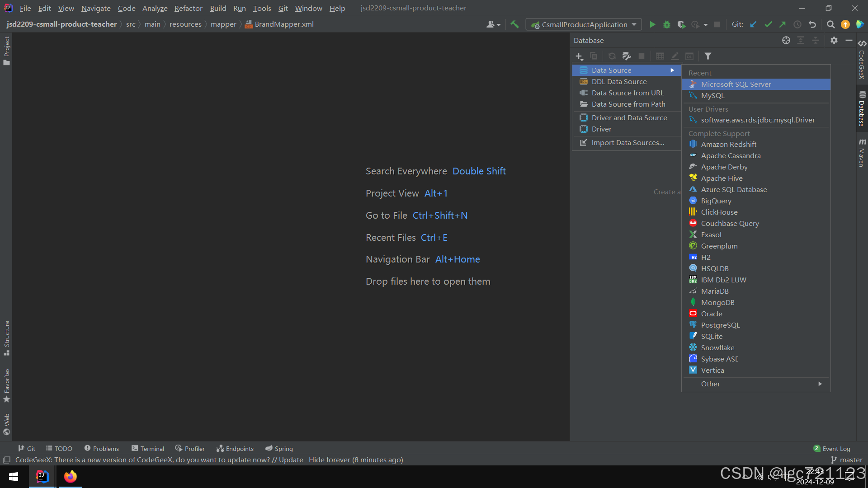
Task: Open the Git menu in menu bar
Action: coord(283,8)
